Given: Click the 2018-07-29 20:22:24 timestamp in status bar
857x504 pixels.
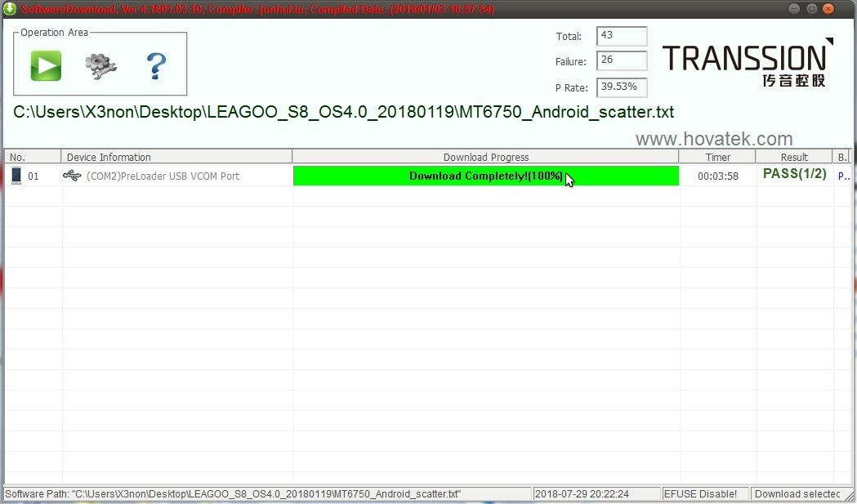Looking at the screenshot, I should tap(597, 494).
